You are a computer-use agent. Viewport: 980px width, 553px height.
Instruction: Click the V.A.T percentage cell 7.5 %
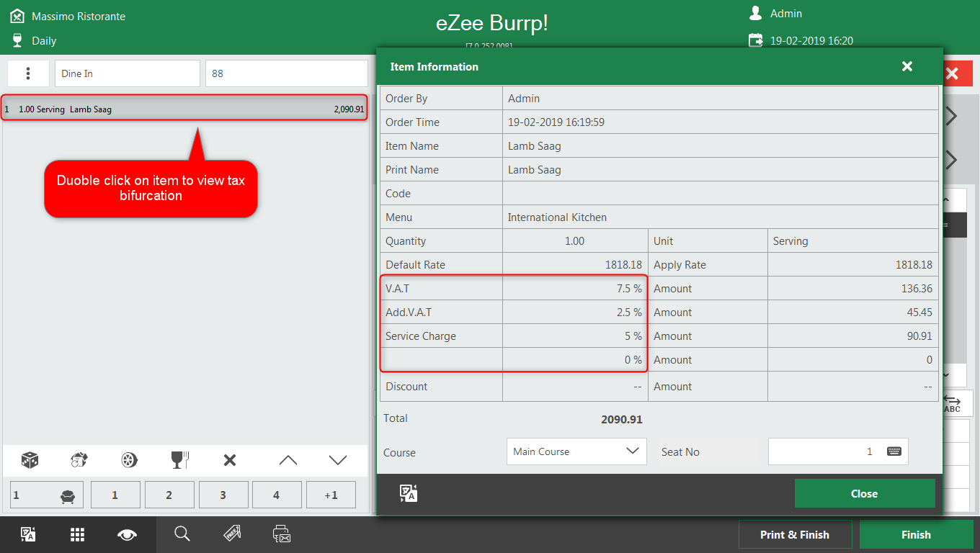point(575,288)
